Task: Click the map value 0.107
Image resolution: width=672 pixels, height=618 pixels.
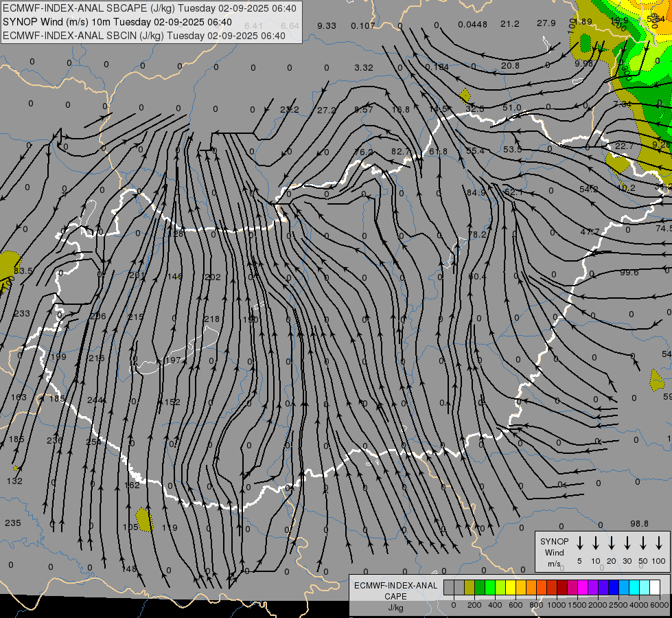Action: point(363,25)
